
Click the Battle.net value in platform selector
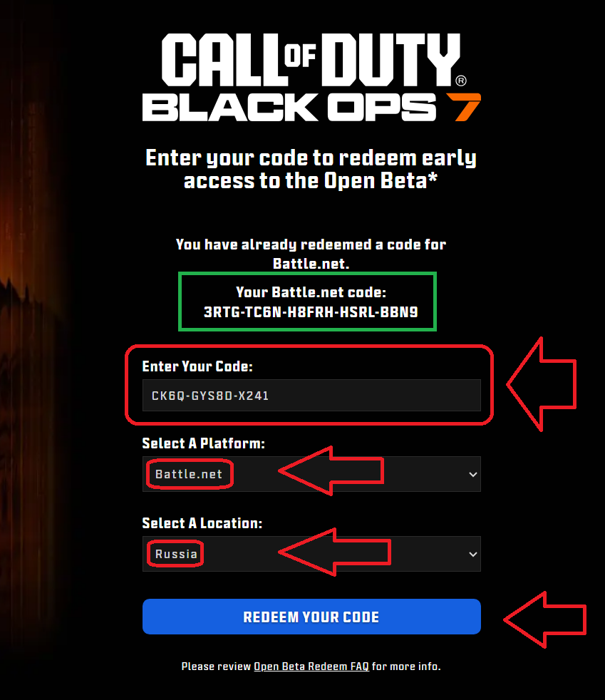[x=189, y=474]
